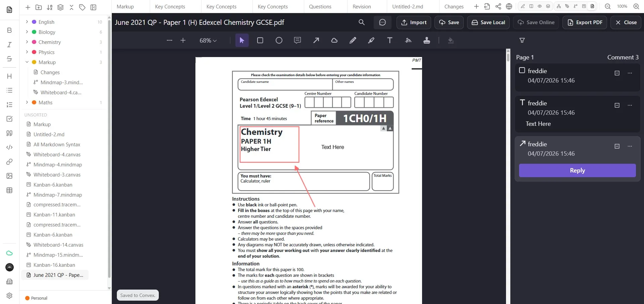Select the highlighter brush tool

[x=371, y=40]
